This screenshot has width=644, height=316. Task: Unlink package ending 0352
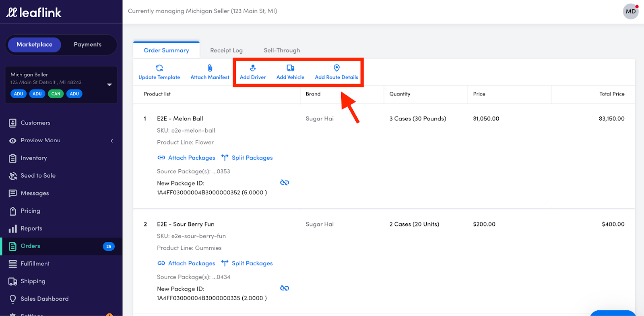pos(285,183)
